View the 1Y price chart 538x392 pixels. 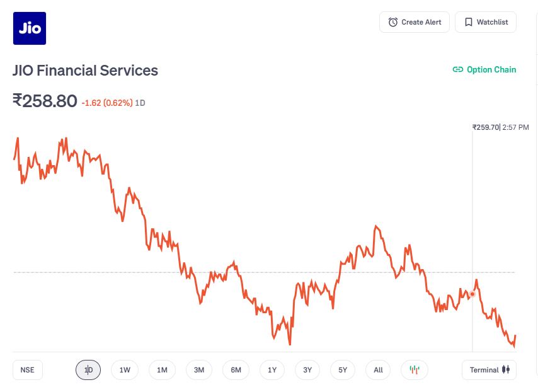tap(272, 370)
